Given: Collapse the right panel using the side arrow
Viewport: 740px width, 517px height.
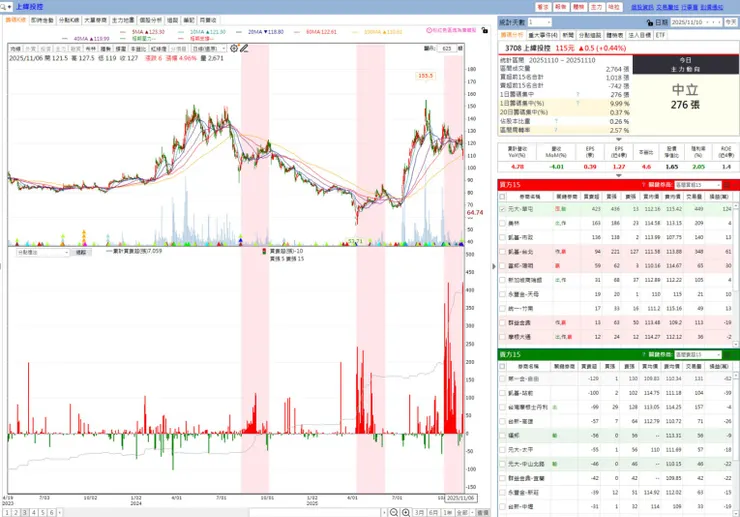Looking at the screenshot, I should pyautogui.click(x=494, y=266).
